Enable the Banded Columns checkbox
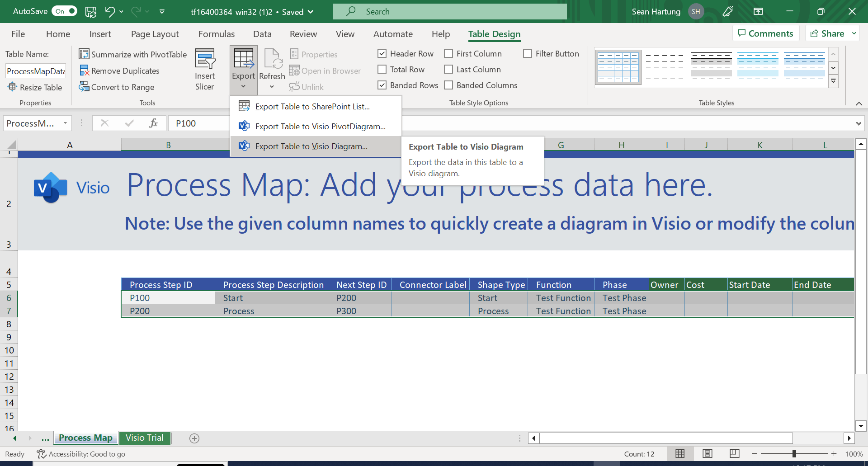Screen dimensions: 868x466 pyautogui.click(x=448, y=85)
